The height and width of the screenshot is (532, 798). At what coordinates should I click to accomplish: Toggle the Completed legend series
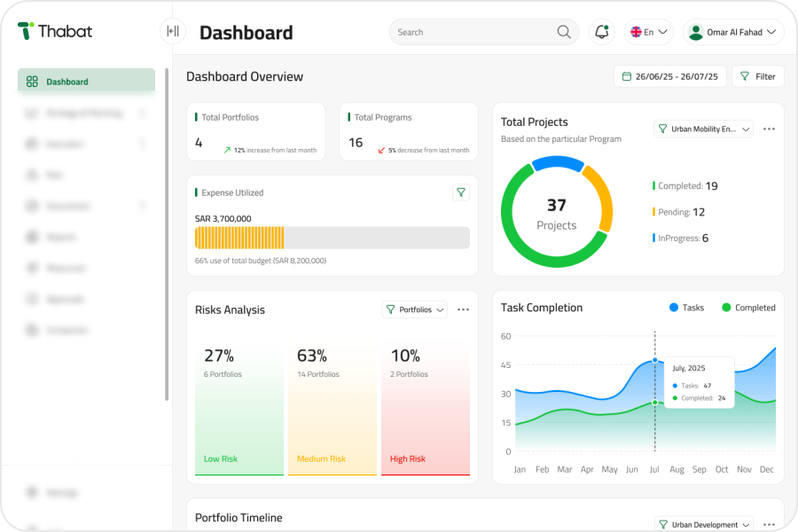[x=748, y=308]
